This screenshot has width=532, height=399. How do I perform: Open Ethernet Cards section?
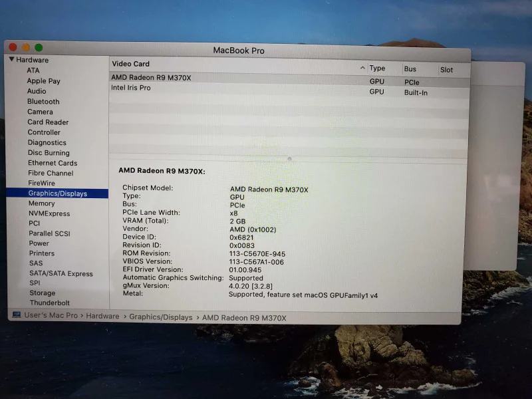click(x=53, y=163)
